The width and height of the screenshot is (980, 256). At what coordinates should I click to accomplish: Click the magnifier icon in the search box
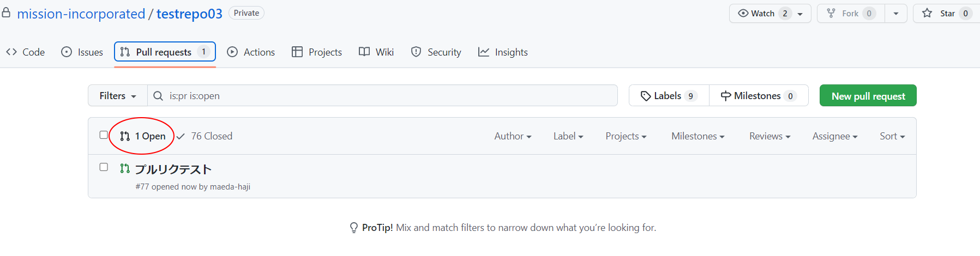pyautogui.click(x=158, y=96)
